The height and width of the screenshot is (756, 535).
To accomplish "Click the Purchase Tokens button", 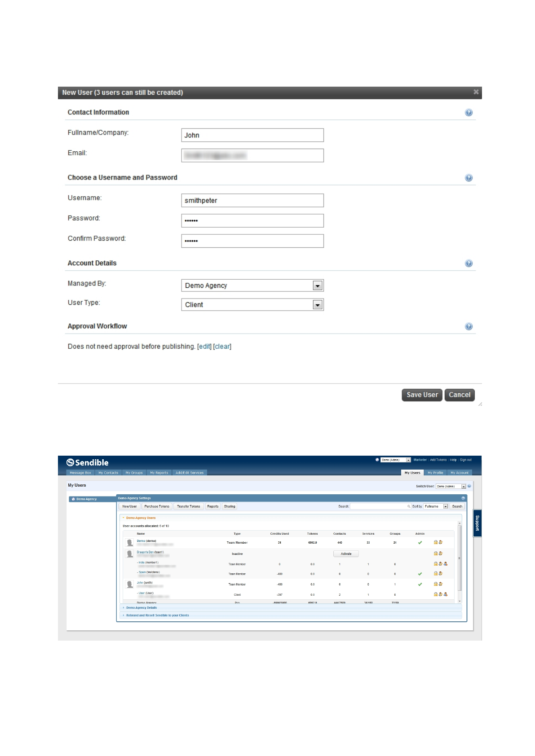I will tap(157, 506).
